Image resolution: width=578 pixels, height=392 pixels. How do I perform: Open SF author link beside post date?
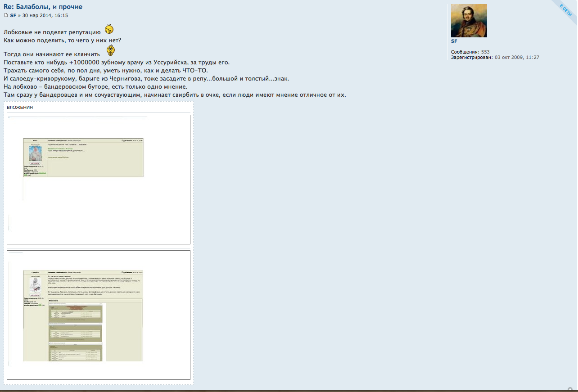13,15
